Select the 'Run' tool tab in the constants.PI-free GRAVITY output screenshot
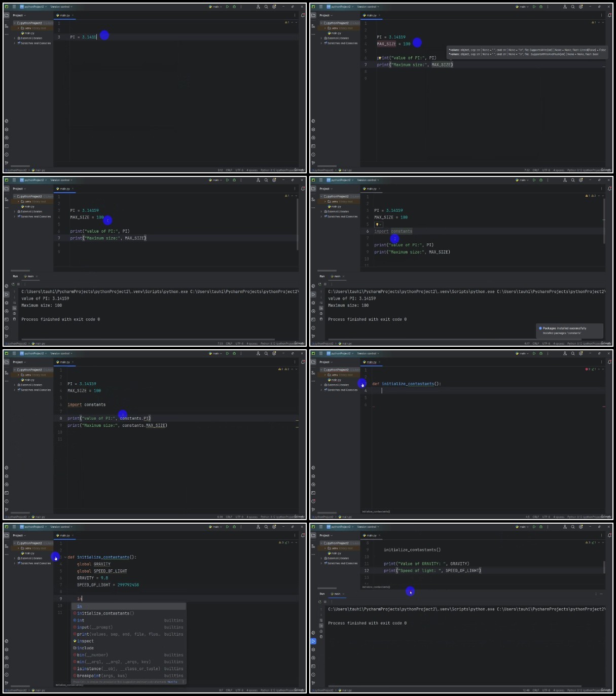The image size is (616, 696). tap(322, 594)
